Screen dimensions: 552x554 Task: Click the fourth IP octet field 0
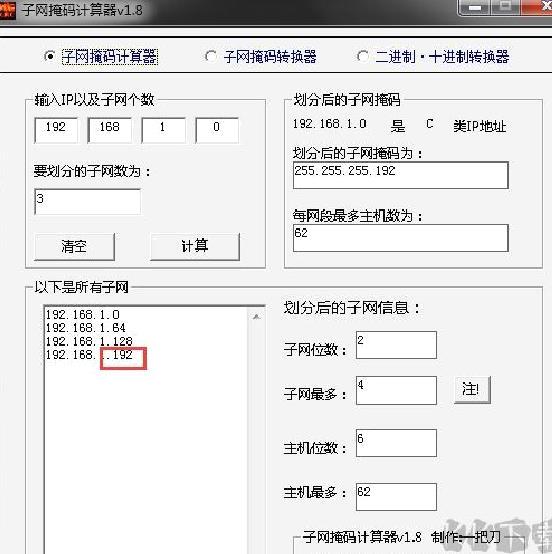pos(217,130)
